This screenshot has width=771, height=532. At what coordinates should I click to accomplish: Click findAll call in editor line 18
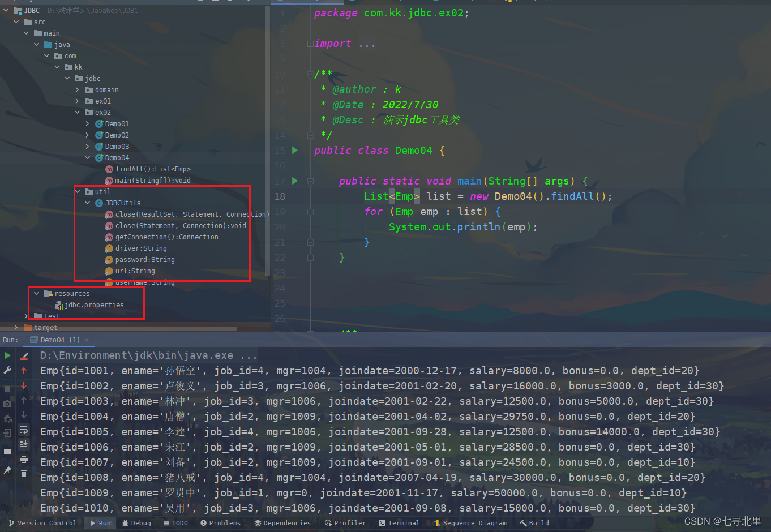pos(572,196)
